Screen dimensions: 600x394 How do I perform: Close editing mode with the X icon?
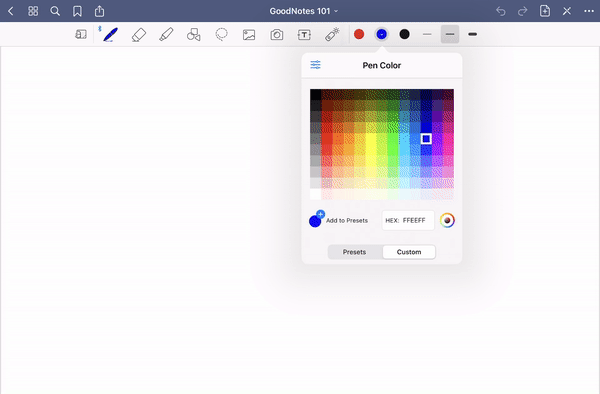coord(567,11)
